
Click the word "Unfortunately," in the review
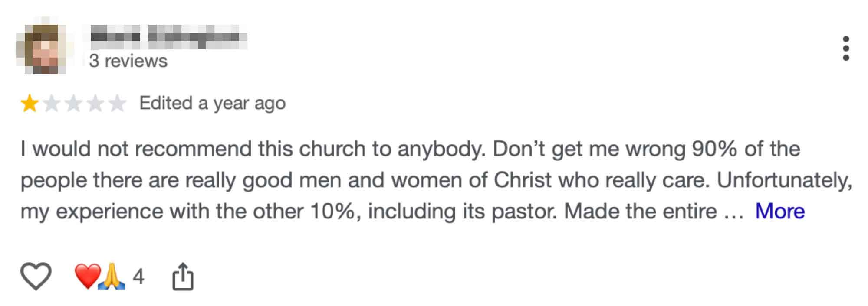click(784, 180)
